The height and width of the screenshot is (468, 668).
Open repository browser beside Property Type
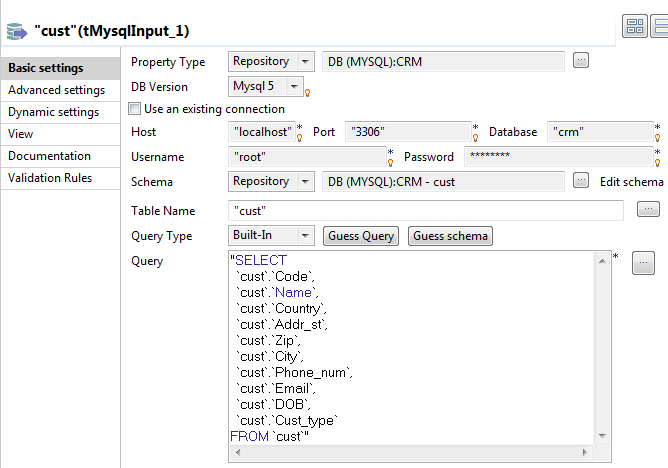[581, 61]
